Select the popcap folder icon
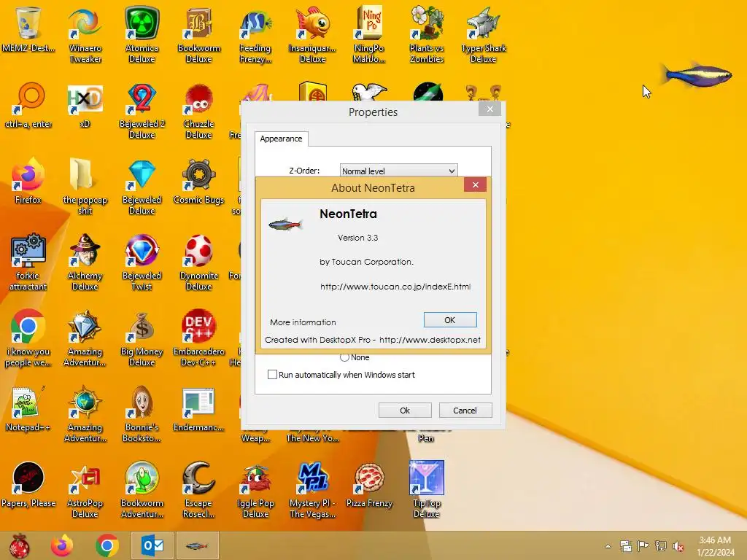 [85, 186]
